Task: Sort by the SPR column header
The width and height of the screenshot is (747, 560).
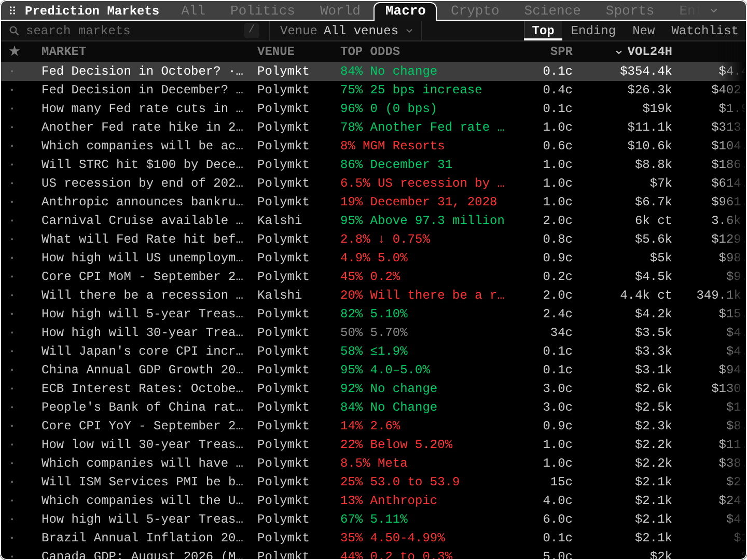Action: (x=561, y=51)
